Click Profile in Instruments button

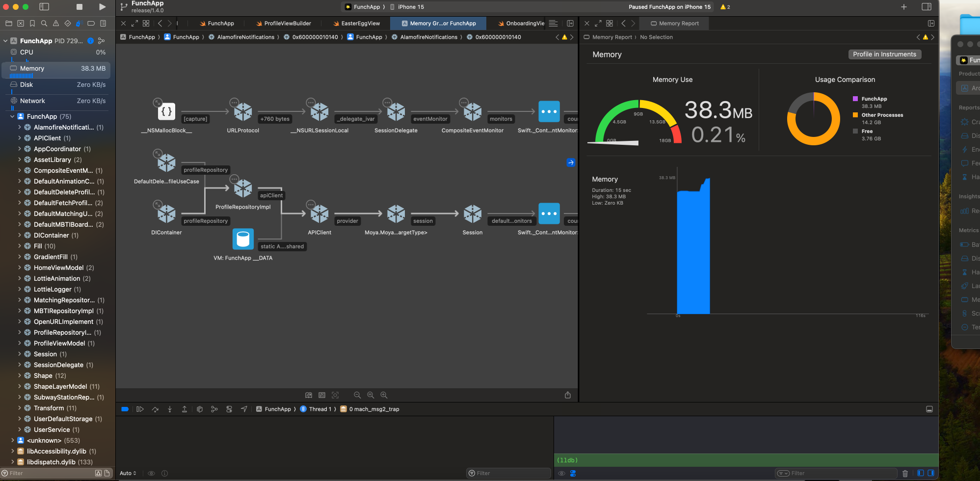(884, 54)
